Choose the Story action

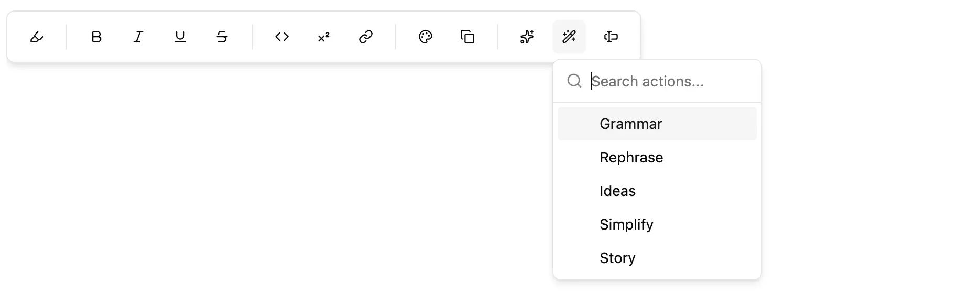click(x=657, y=258)
